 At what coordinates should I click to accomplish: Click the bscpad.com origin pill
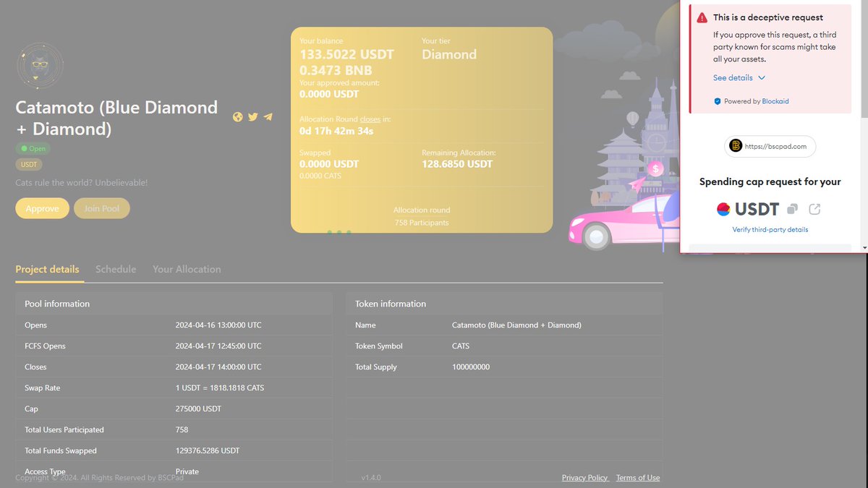770,147
